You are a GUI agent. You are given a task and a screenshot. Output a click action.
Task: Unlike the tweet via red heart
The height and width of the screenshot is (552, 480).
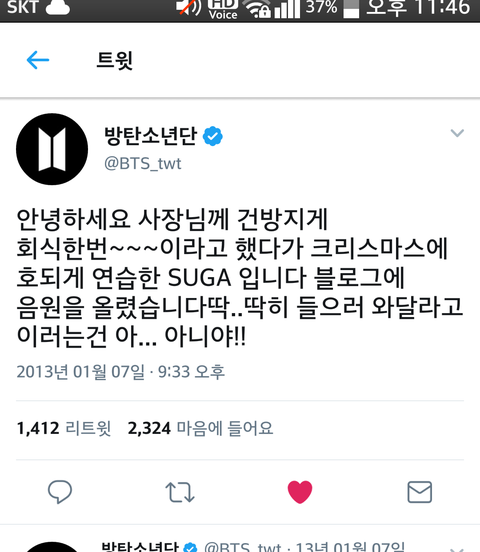(x=300, y=491)
